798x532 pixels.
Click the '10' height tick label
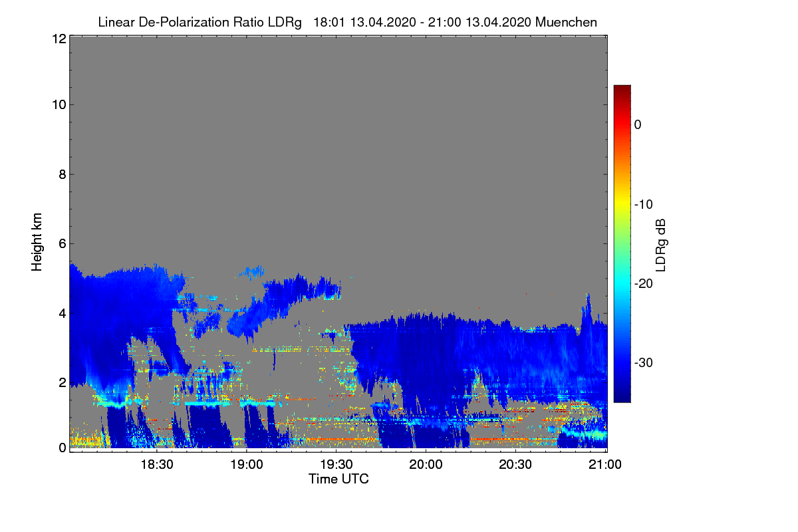click(59, 104)
